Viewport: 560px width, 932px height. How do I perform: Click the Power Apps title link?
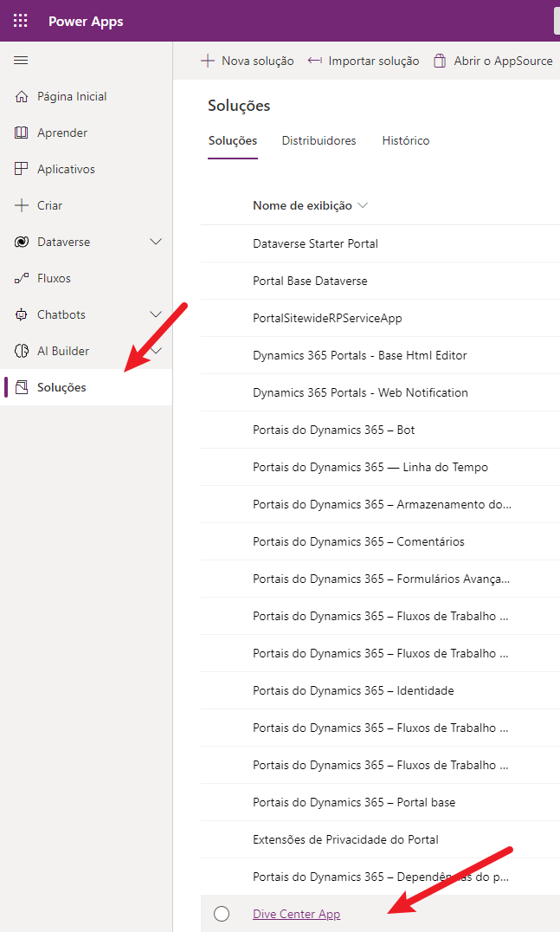86,22
